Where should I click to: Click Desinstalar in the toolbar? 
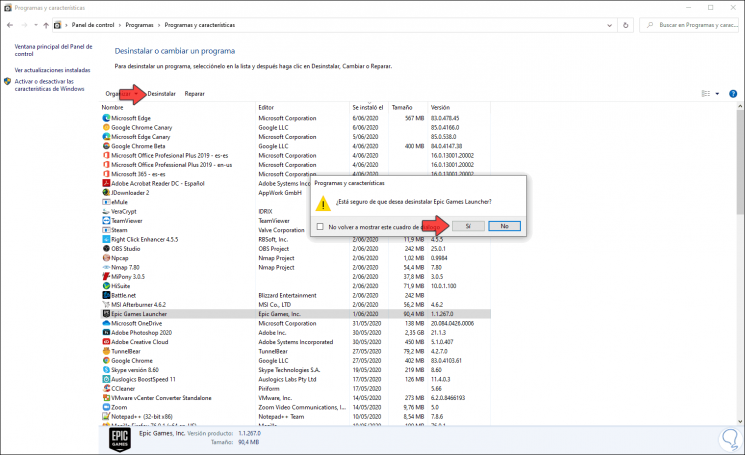[x=162, y=94]
